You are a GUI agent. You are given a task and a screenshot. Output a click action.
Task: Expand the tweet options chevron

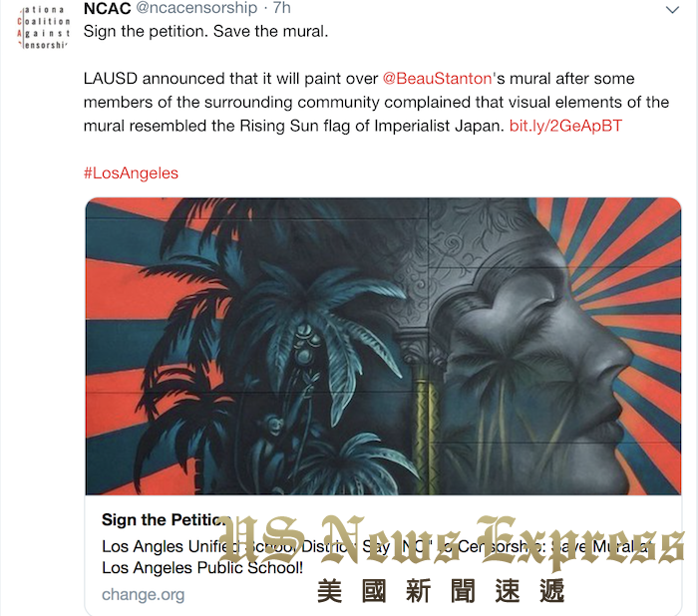(672, 10)
